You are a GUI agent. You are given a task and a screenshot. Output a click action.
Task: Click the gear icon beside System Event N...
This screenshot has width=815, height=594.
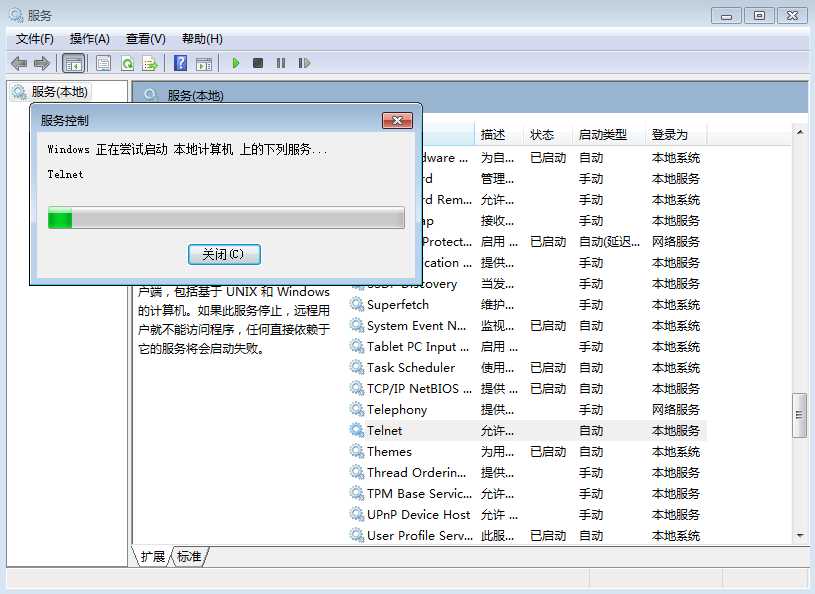357,325
